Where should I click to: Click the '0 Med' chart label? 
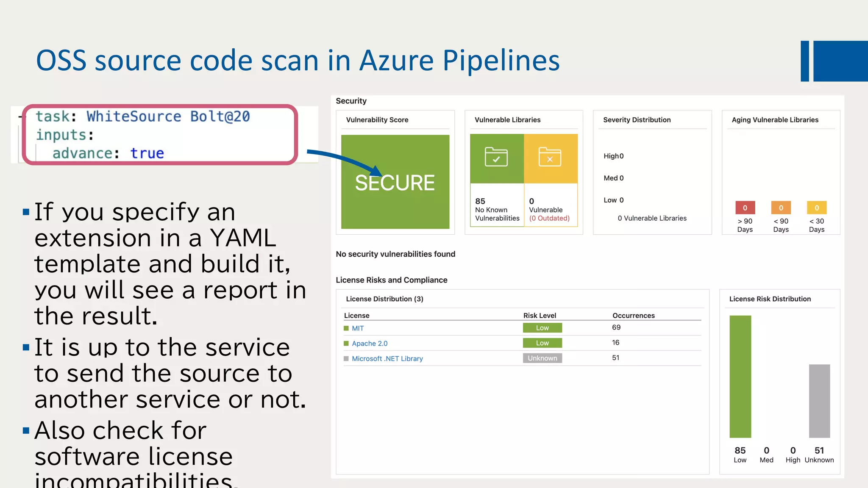point(766,455)
